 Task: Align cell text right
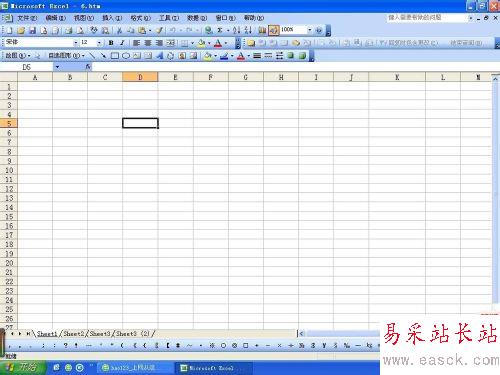(159, 43)
